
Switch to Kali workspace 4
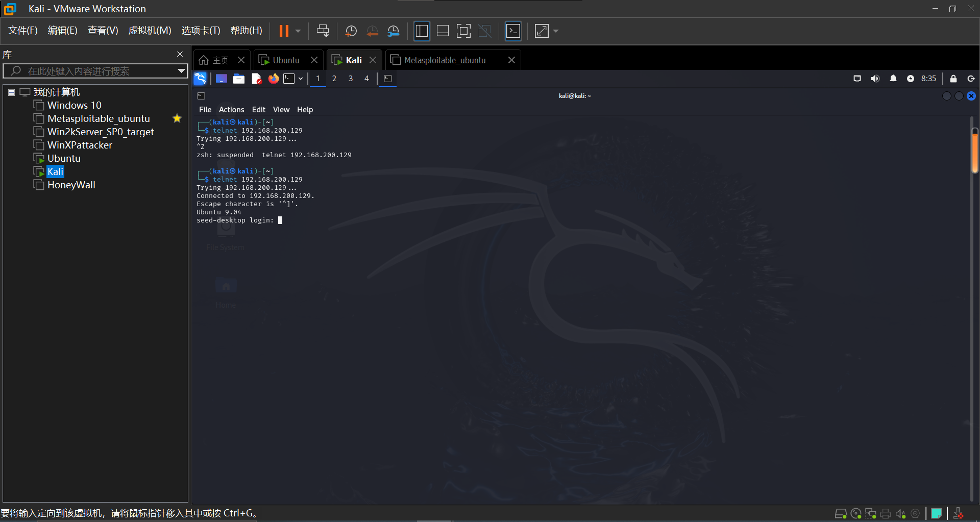(366, 79)
